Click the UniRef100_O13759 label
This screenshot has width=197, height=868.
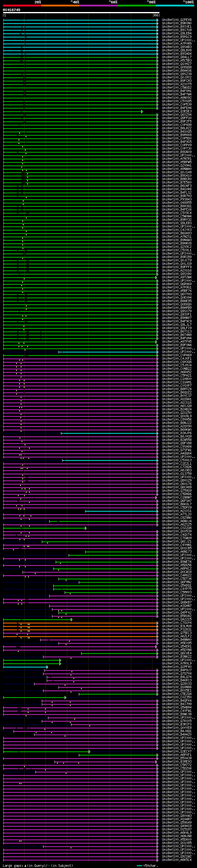click(177, 474)
